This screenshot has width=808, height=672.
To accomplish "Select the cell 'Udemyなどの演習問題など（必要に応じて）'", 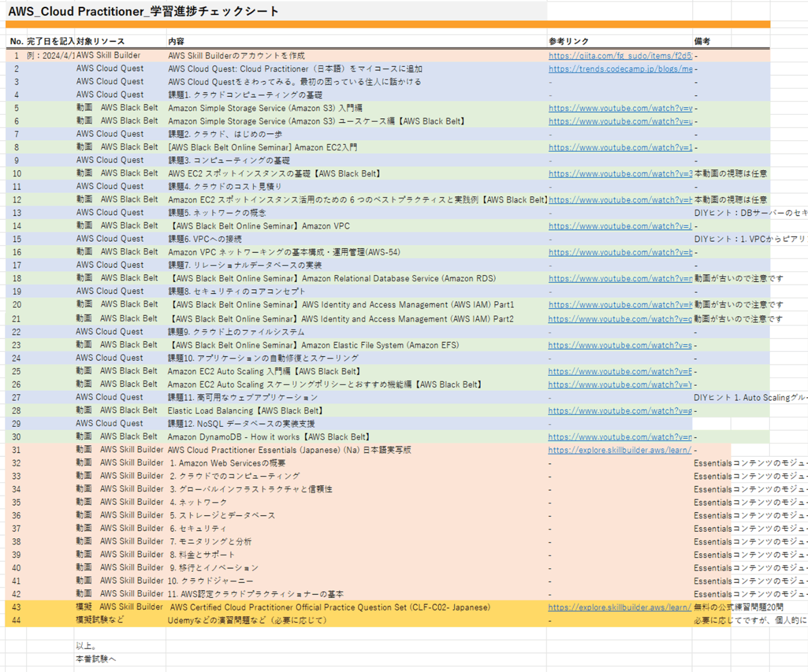I will [x=247, y=620].
